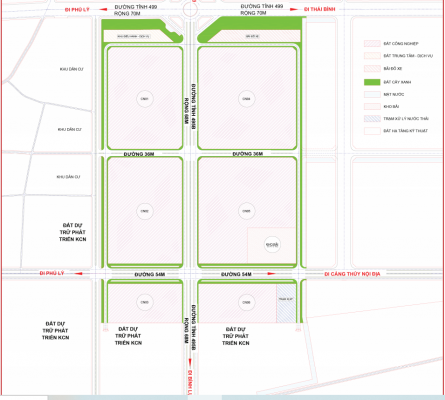Click the left ĐƯỜNG 54M road label
The image size is (445, 400).
(150, 274)
